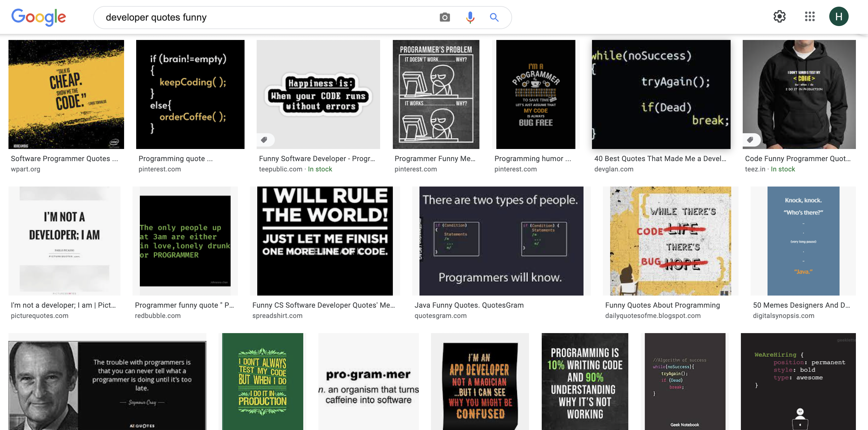Click 'Funny Quotes About Programming' title
This screenshot has width=868, height=430.
click(662, 305)
